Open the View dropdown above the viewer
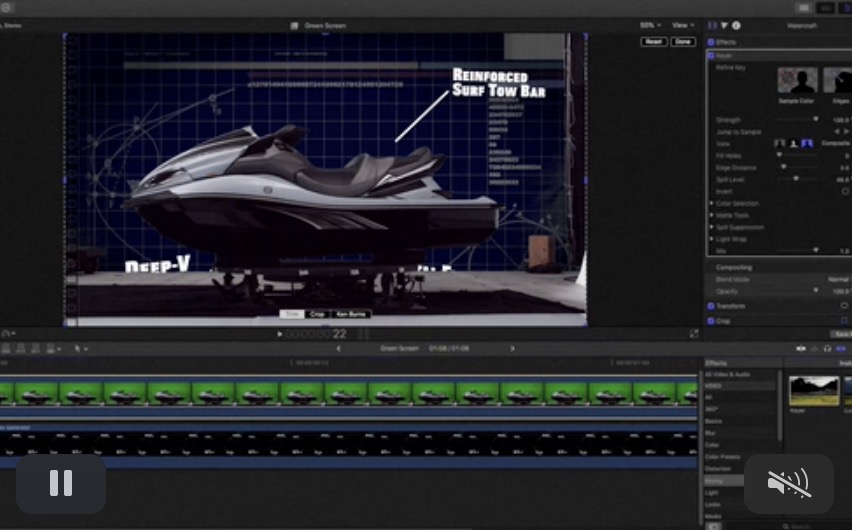 (x=683, y=25)
